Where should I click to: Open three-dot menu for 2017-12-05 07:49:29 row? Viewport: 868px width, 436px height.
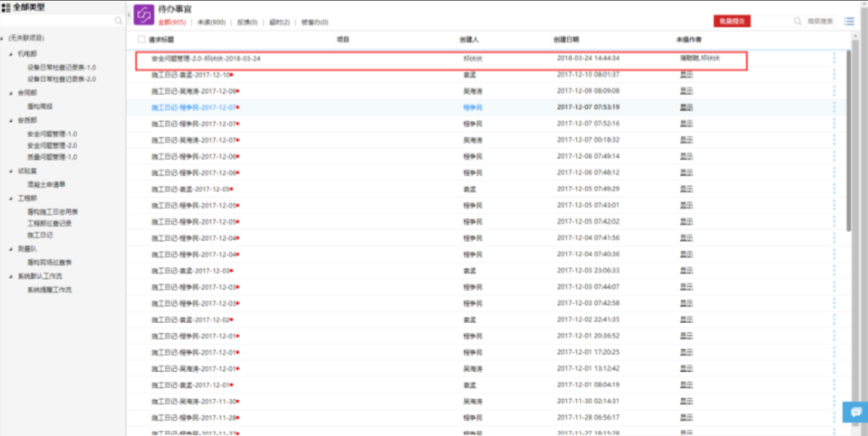pos(834,188)
